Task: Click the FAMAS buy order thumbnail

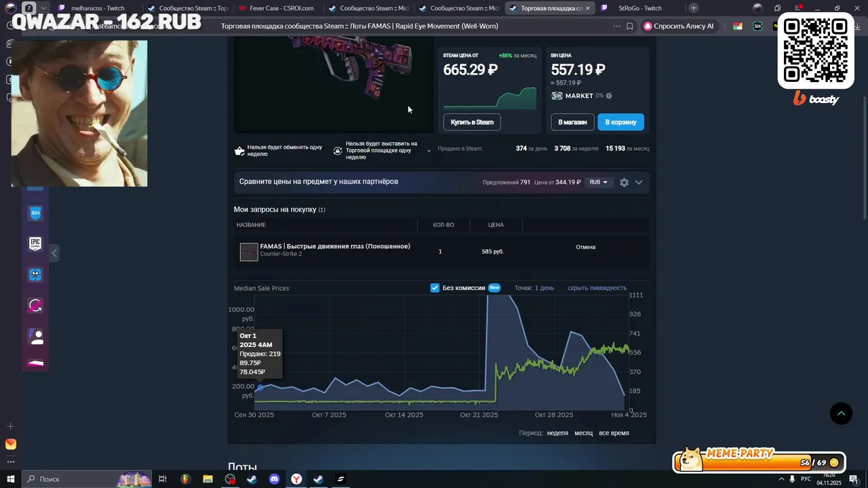Action: [x=249, y=251]
